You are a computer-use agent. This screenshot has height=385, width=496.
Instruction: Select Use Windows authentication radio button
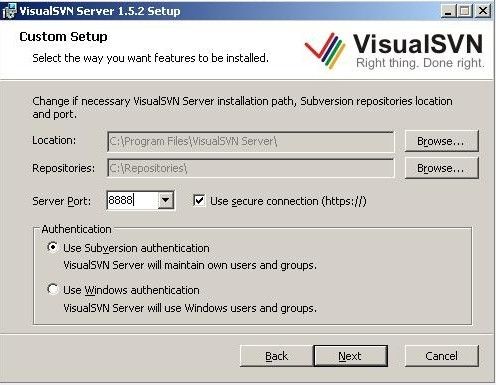53,289
